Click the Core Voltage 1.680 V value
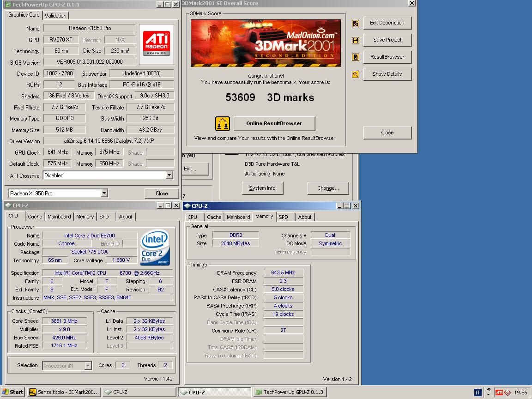Viewport: 532px width, 399px height. click(121, 260)
